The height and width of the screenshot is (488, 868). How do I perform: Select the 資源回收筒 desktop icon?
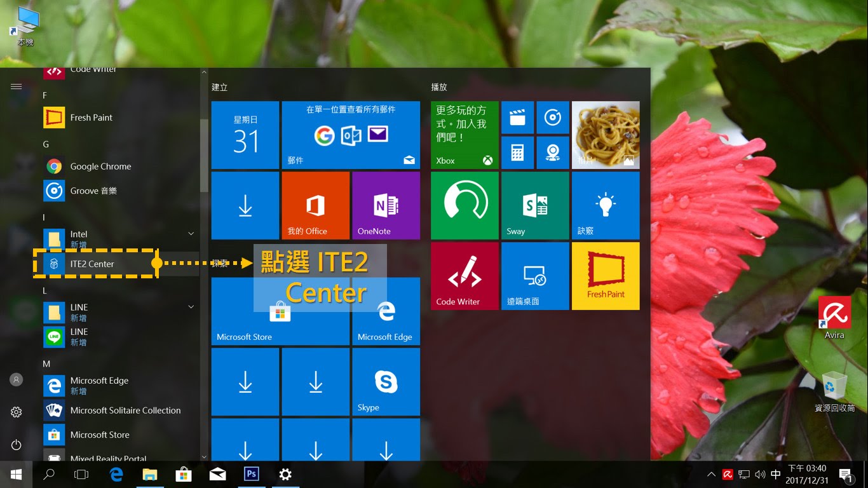pyautogui.click(x=834, y=391)
